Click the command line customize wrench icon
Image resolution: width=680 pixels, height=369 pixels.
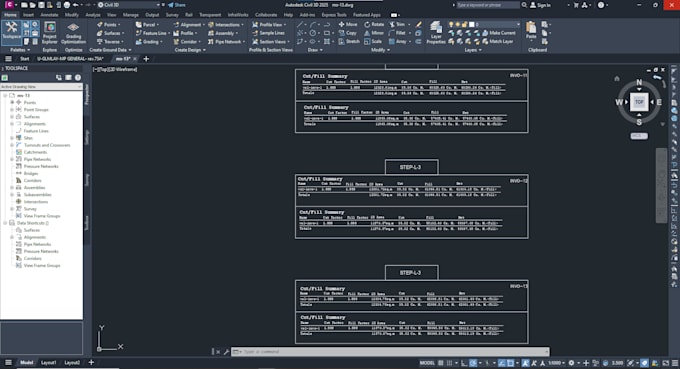(x=226, y=352)
